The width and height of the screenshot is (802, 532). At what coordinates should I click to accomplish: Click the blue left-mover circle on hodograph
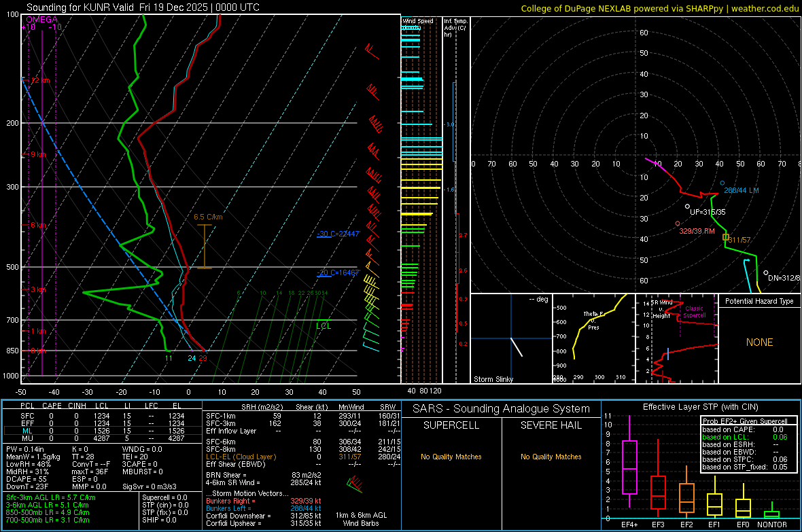pyautogui.click(x=722, y=183)
